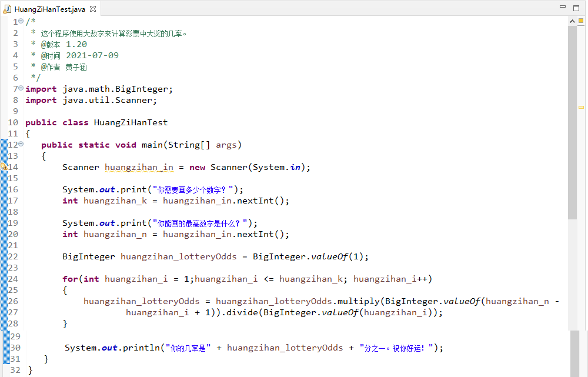
Task: Click the description comment on line 2
Action: 113,34
